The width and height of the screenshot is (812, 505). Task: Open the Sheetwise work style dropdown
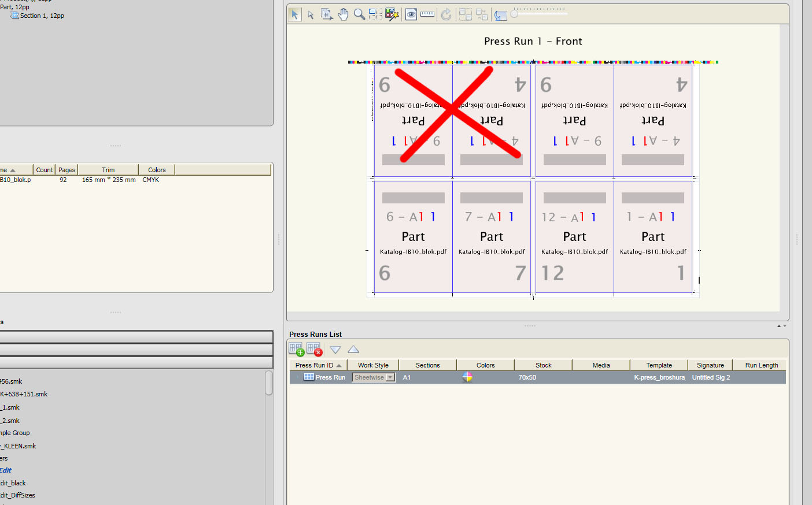click(390, 377)
